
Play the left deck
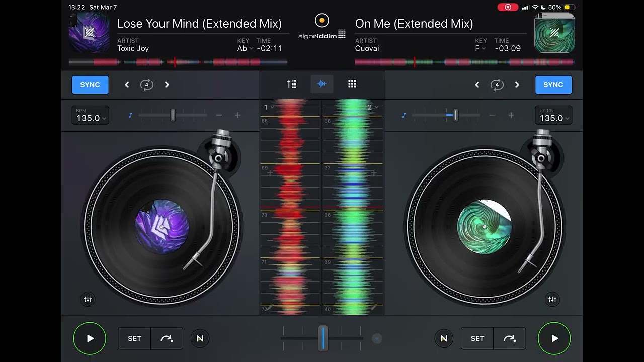click(x=90, y=339)
